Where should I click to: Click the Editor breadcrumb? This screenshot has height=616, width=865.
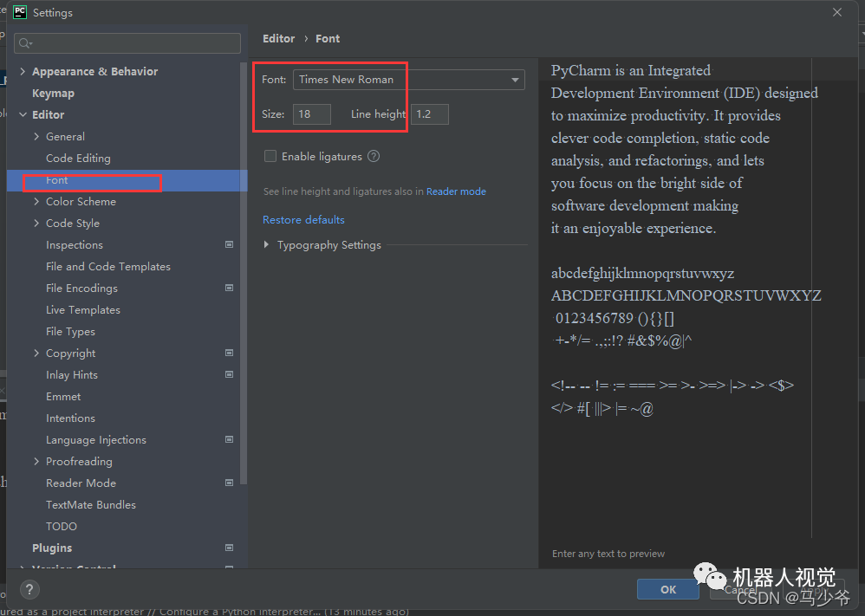[278, 39]
